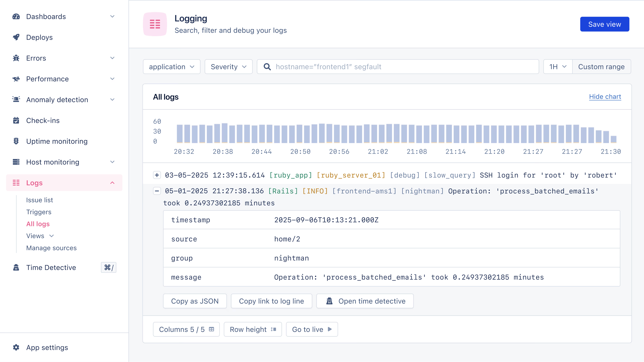Click the Row height arrows icon
The width and height of the screenshot is (644, 362).
(273, 329)
